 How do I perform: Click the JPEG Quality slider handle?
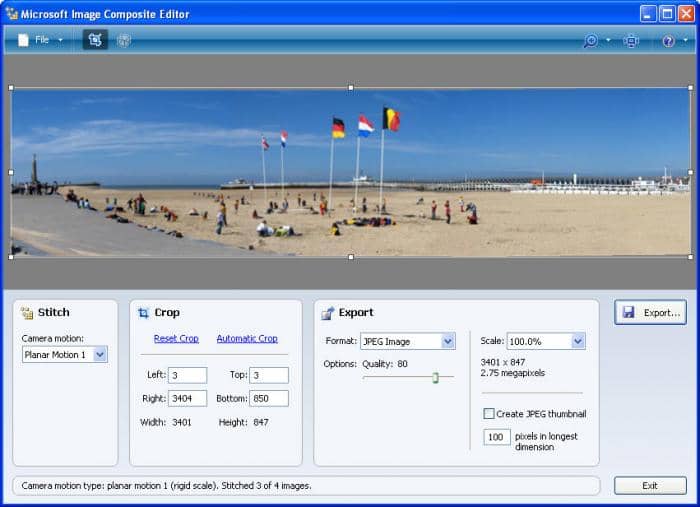click(435, 377)
